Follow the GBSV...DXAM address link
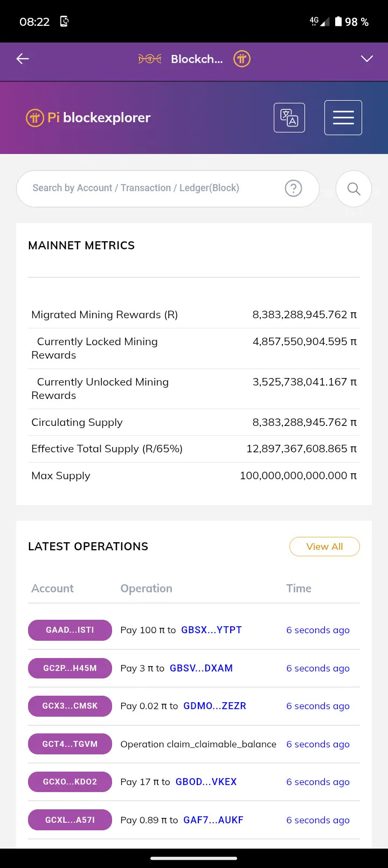Viewport: 388px width, 868px height. click(x=201, y=668)
